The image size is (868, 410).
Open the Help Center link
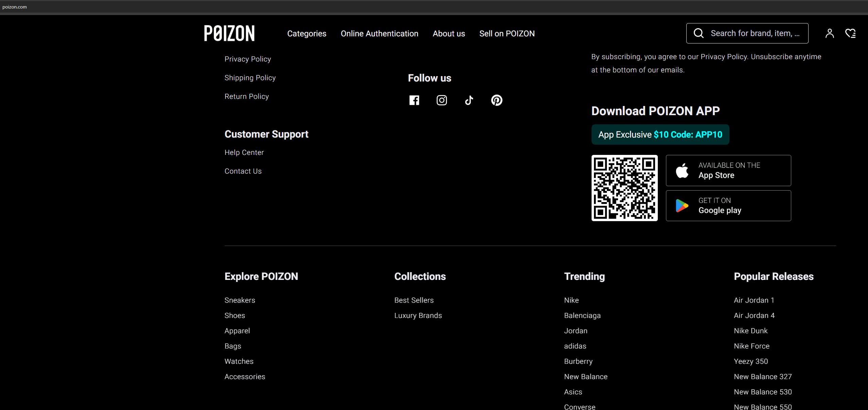tap(244, 153)
